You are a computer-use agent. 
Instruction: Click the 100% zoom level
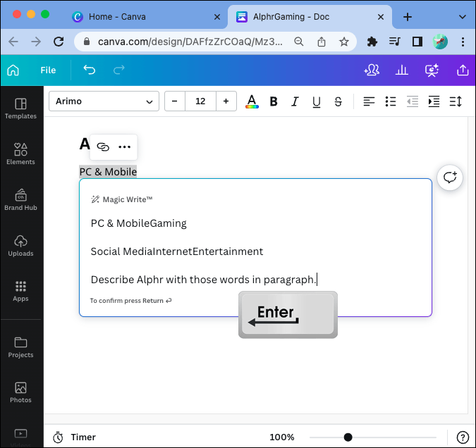(281, 437)
